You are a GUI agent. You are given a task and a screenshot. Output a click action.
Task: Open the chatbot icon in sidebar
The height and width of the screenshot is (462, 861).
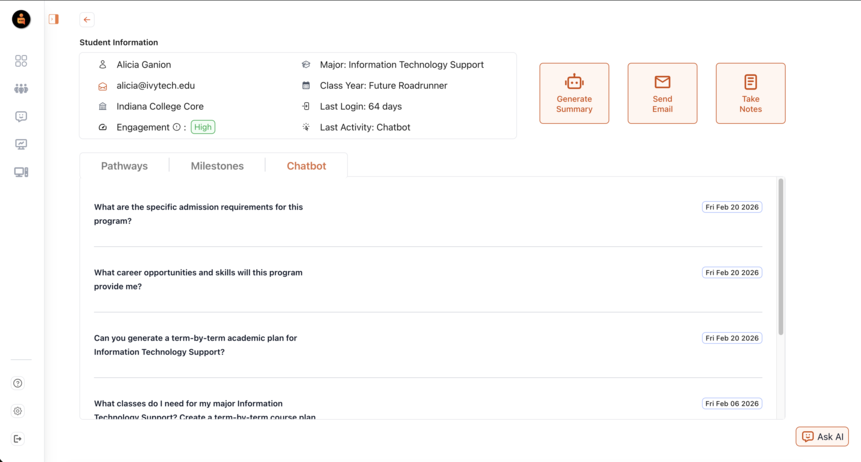tap(21, 116)
